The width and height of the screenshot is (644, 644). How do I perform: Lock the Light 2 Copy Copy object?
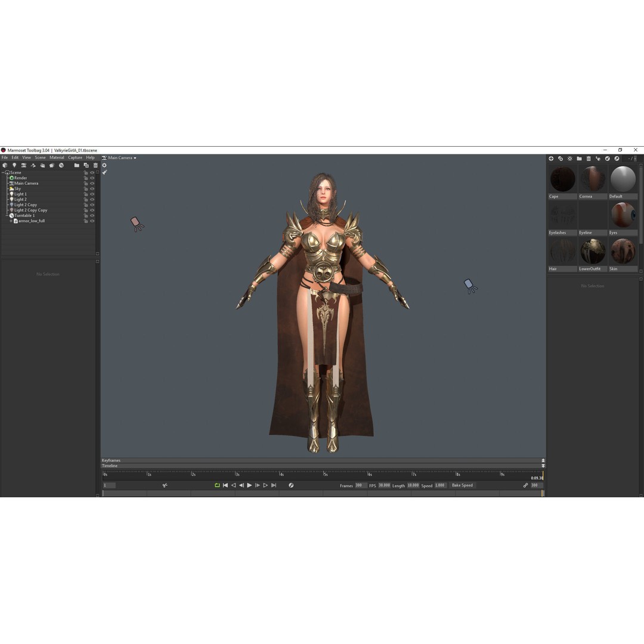pyautogui.click(x=86, y=210)
